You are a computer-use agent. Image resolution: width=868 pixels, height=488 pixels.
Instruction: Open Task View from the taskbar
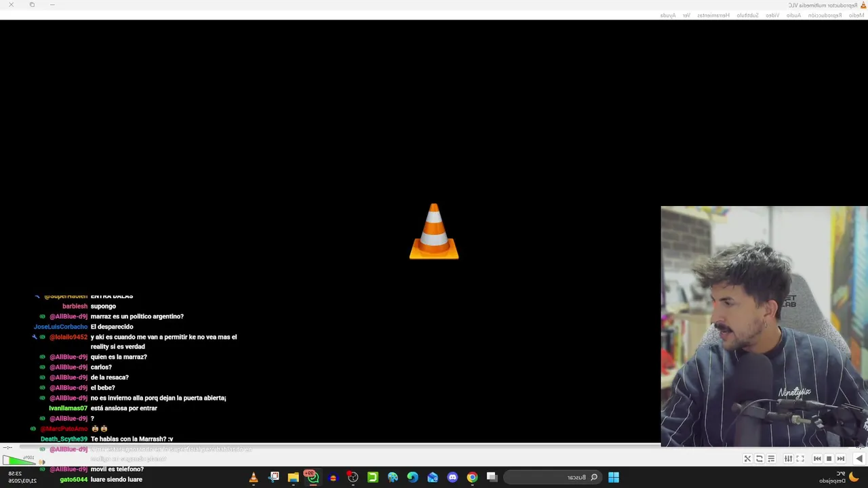pos(492,477)
